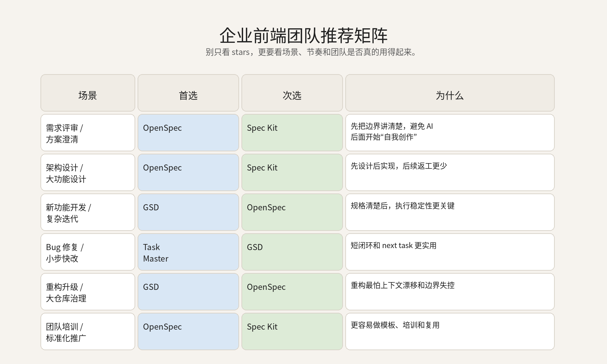This screenshot has width=607, height=364.
Task: Select the 次选 column header
Action: (292, 93)
